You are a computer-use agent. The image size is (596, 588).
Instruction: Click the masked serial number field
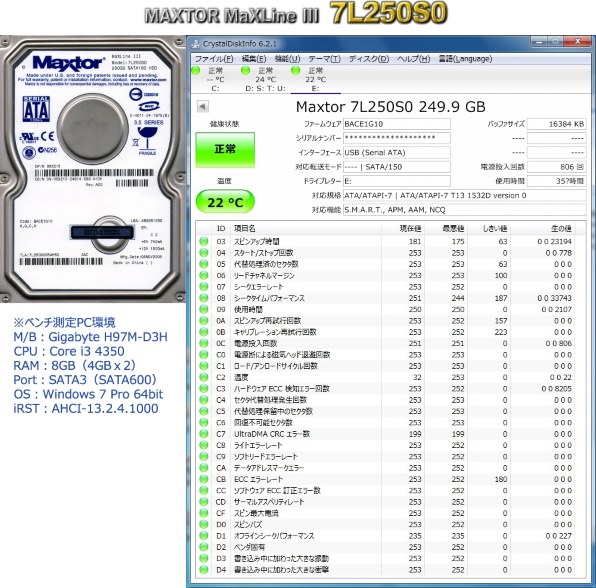[396, 138]
